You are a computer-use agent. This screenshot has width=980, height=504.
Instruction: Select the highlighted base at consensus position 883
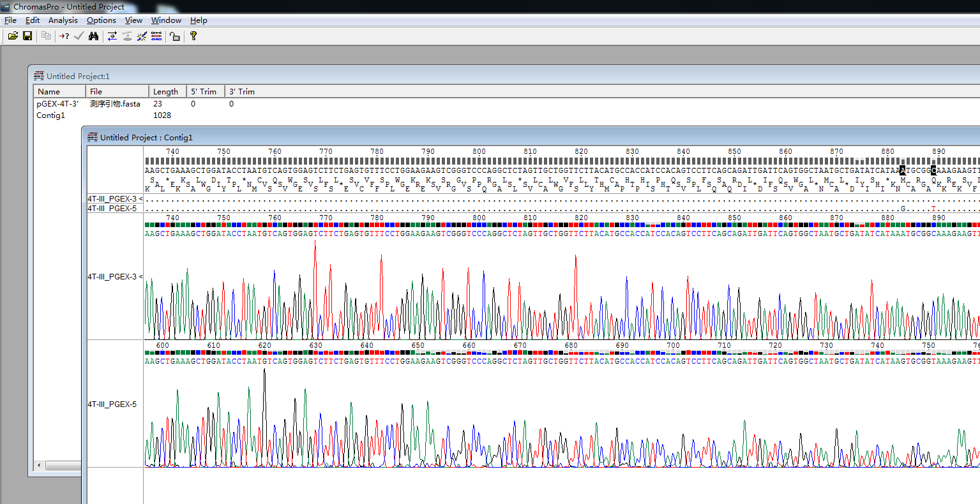(902, 170)
